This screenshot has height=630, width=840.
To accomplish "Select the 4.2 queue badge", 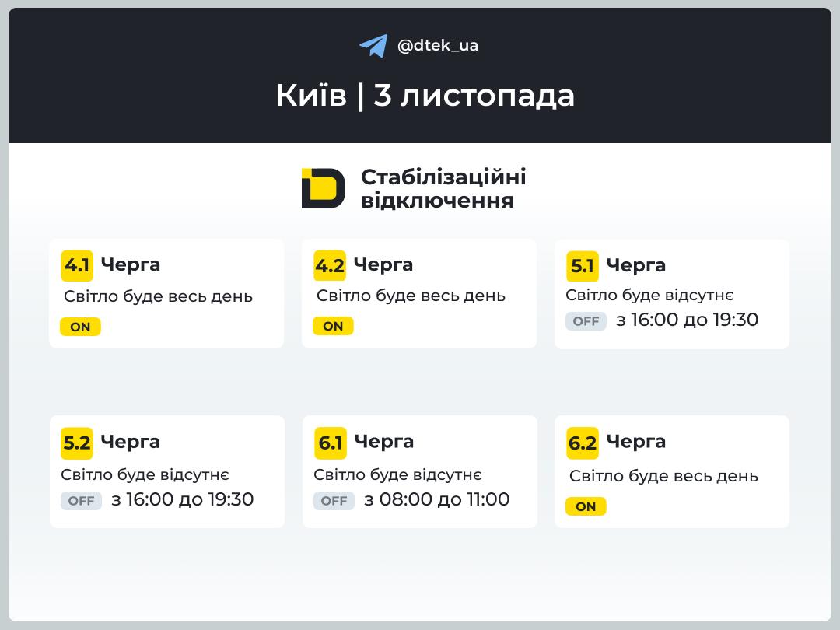I will click(330, 265).
